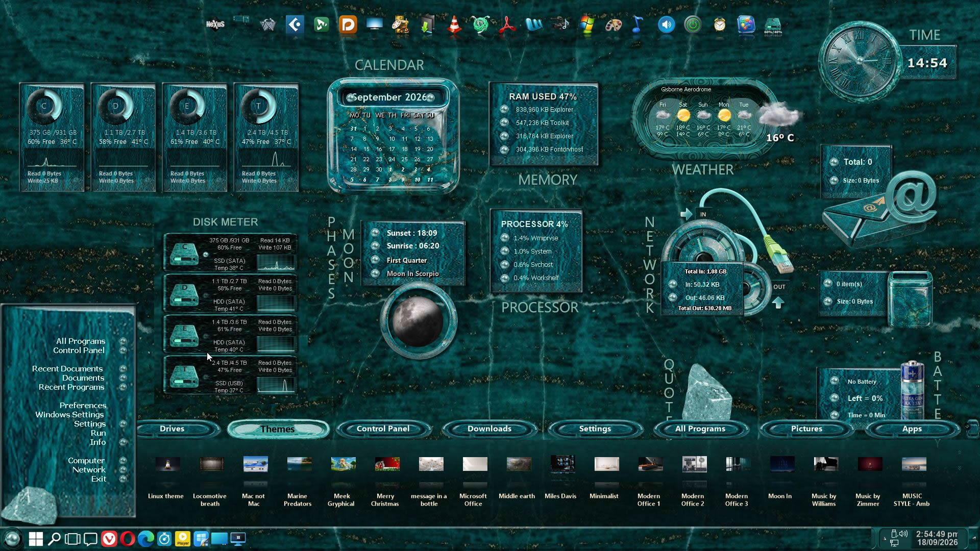Open the alarm clock dock icon
This screenshot has width=980, height=551.
click(720, 24)
